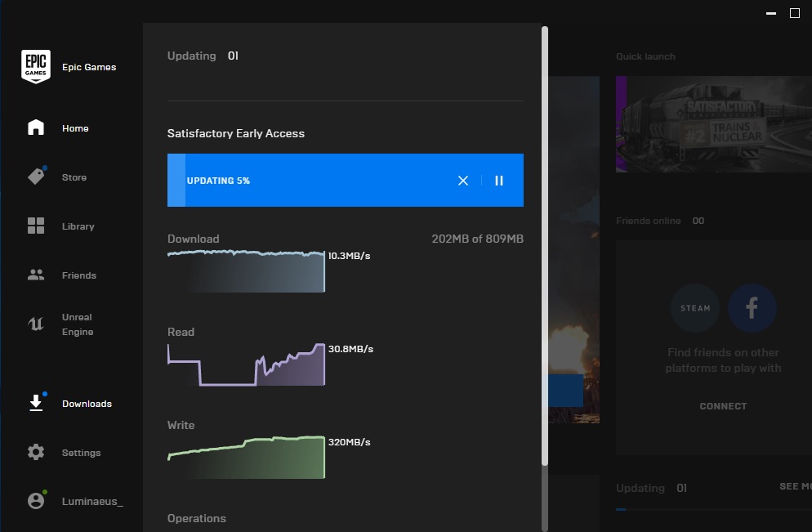Click the Operations heading
Screen dimensions: 812x532
click(x=197, y=519)
